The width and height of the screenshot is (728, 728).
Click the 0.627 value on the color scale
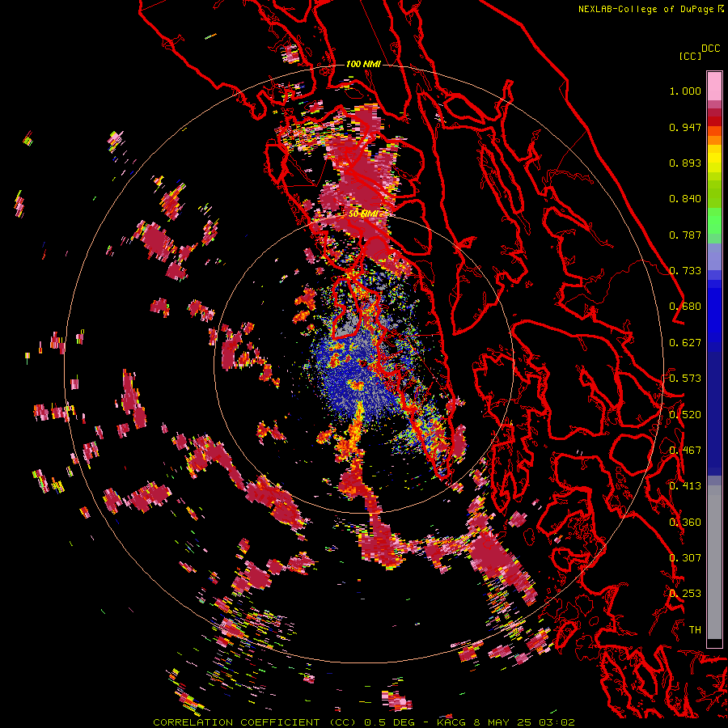pyautogui.click(x=685, y=343)
